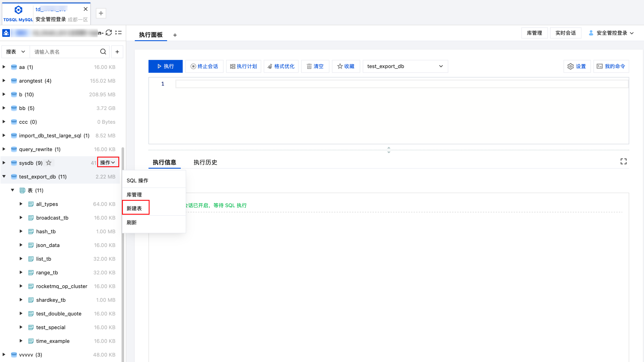Star the sysdb database as favorite

[49, 163]
